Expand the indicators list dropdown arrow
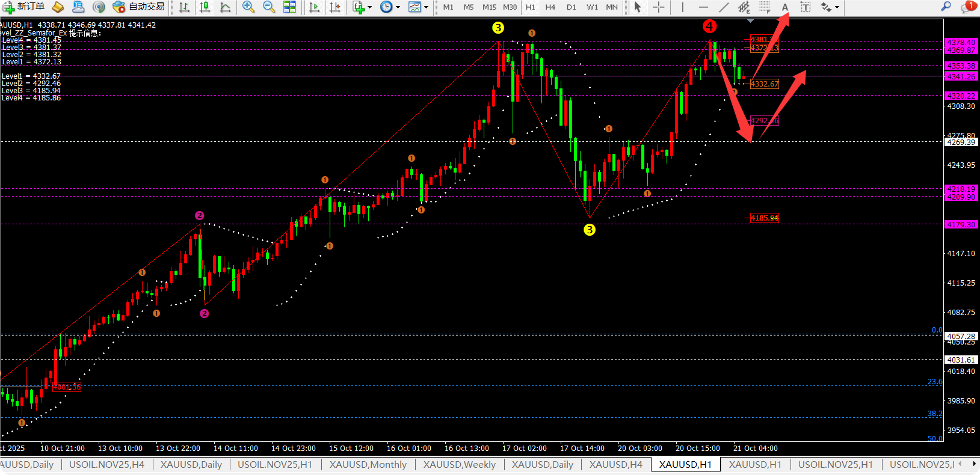This screenshot has height=475, width=980. (x=369, y=7)
